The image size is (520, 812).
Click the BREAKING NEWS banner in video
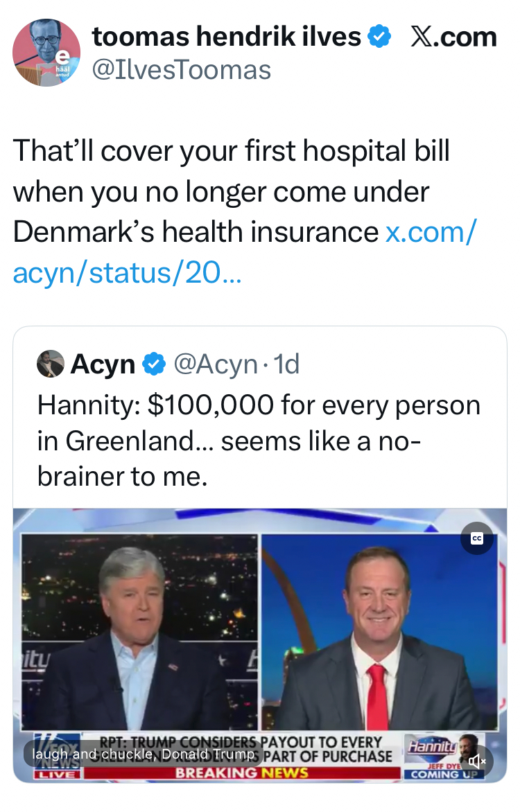point(241,773)
